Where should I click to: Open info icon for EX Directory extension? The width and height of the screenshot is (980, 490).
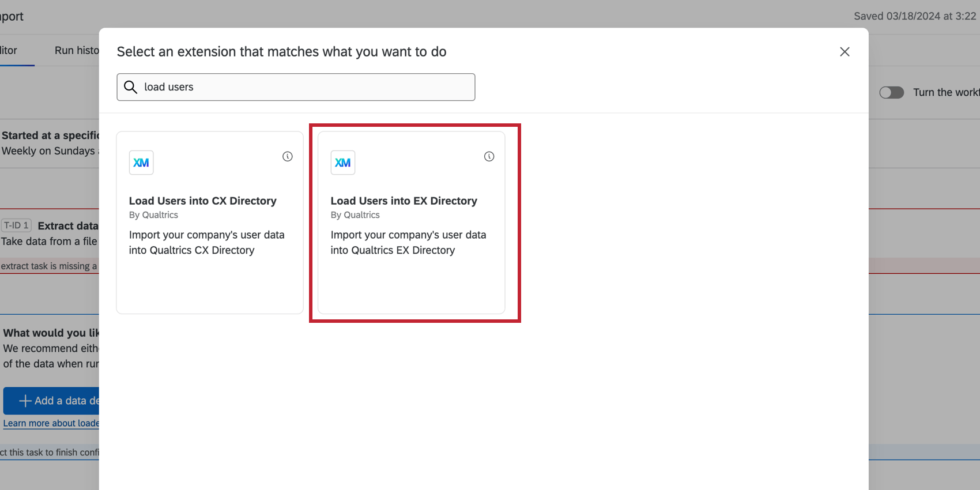(489, 156)
